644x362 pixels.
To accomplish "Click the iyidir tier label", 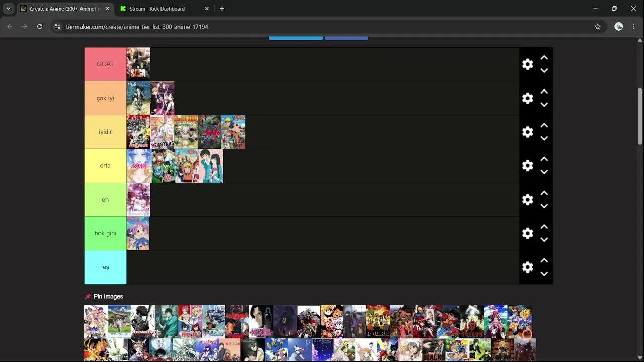I will [x=105, y=132].
